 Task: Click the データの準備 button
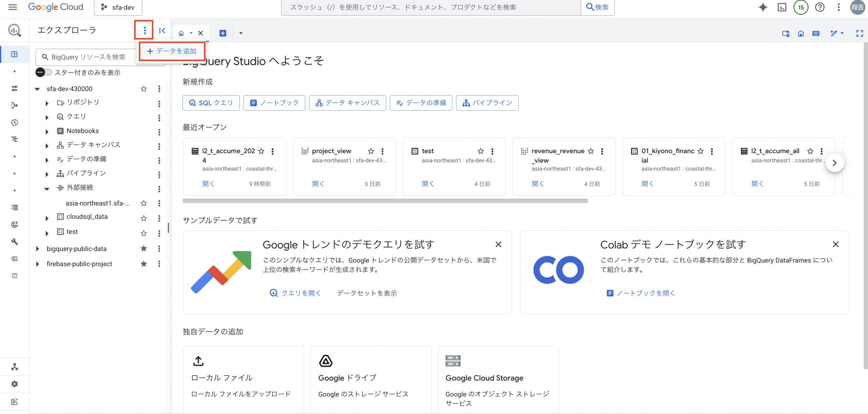(421, 103)
